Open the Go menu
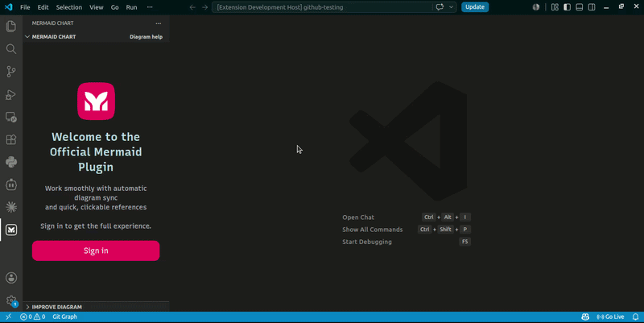Image resolution: width=644 pixels, height=323 pixels. click(114, 7)
